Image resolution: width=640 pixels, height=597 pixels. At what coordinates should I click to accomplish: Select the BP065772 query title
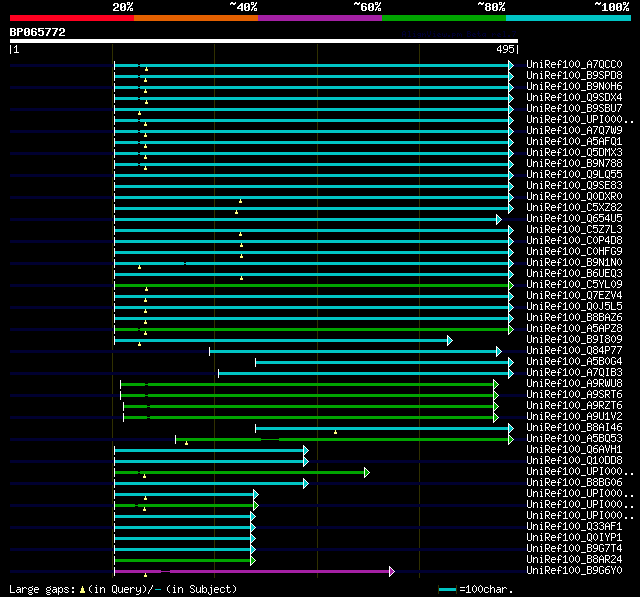[38, 32]
